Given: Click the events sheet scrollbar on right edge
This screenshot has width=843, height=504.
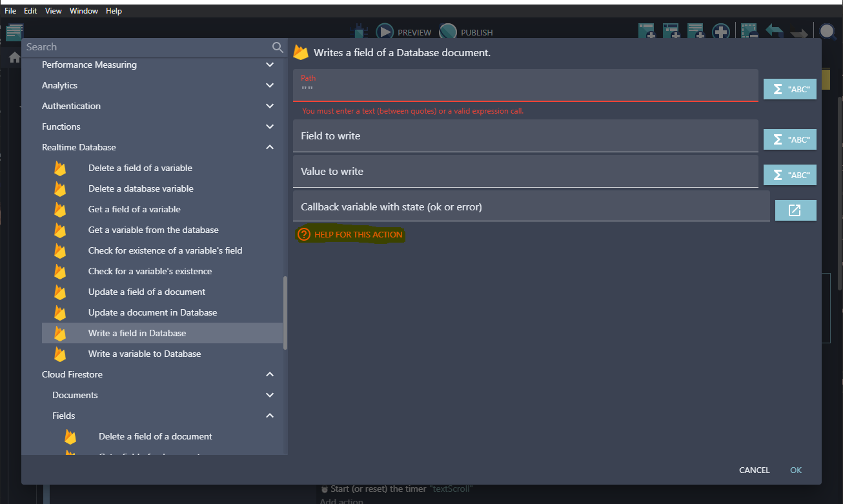Looking at the screenshot, I should pos(839,194).
